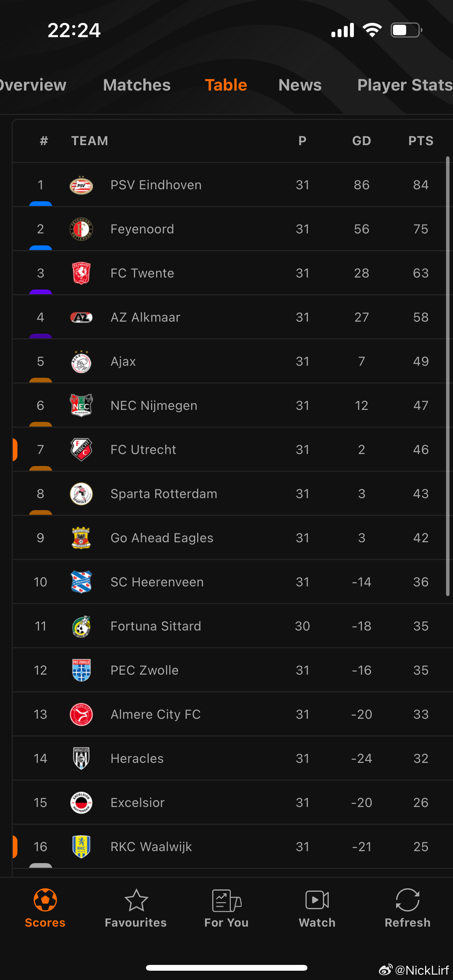The height and width of the screenshot is (980, 453).
Task: Tap the RKC Waalwijk crest
Action: pos(81,847)
